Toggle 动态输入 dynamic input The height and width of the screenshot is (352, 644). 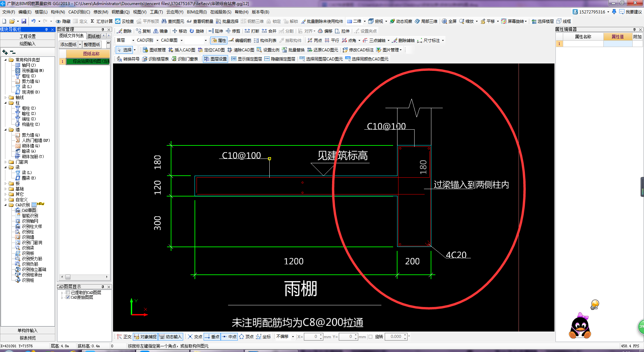[170, 337]
